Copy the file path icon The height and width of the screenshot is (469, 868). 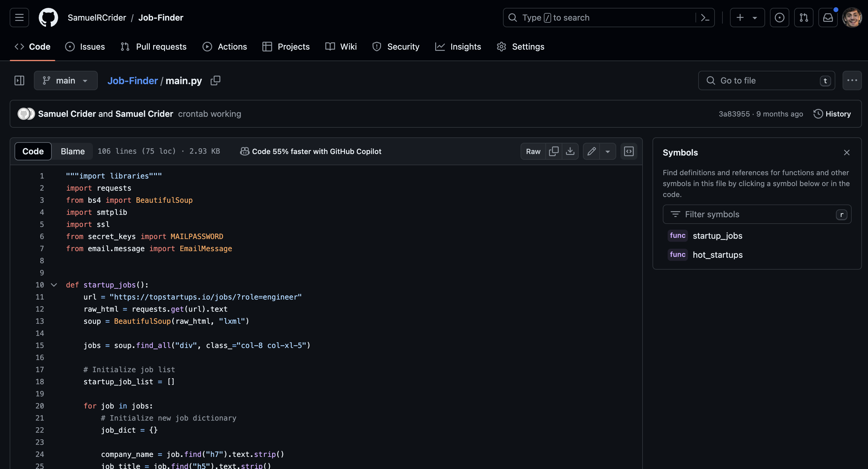pos(215,80)
